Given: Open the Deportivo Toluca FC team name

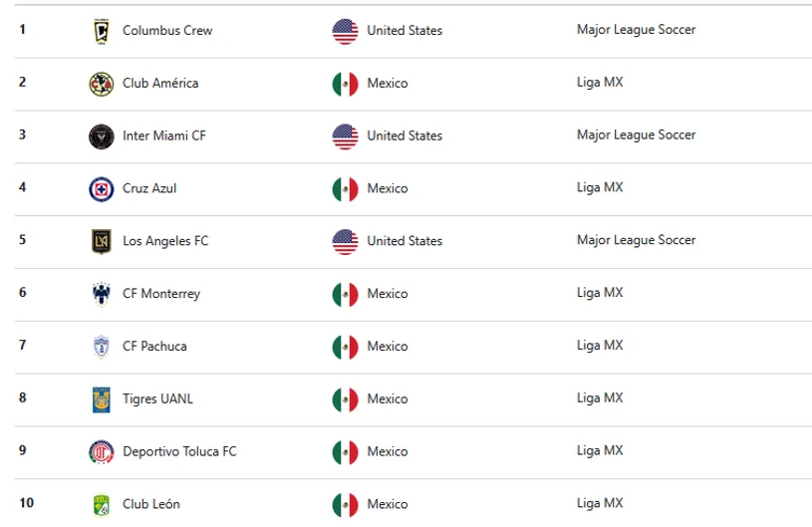Looking at the screenshot, I should [x=179, y=451].
